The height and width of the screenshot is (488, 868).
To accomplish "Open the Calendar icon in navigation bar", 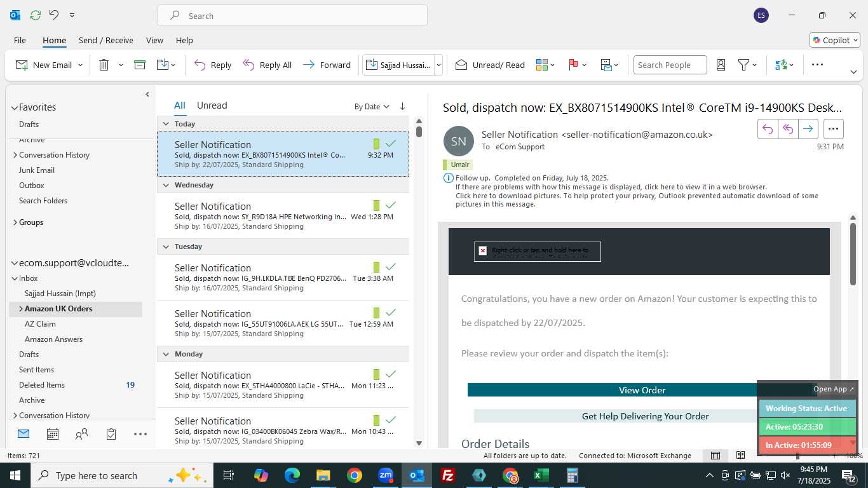I will click(53, 434).
